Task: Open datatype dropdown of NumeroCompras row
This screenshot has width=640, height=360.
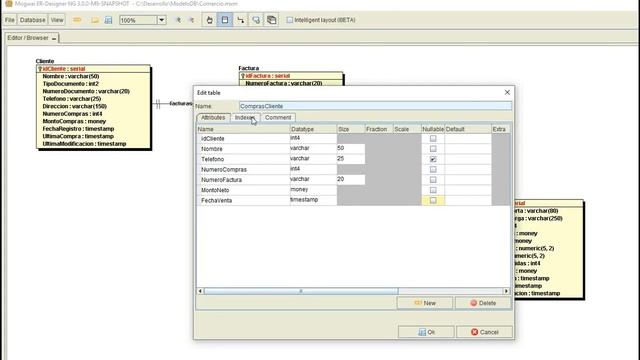Action: point(313,169)
